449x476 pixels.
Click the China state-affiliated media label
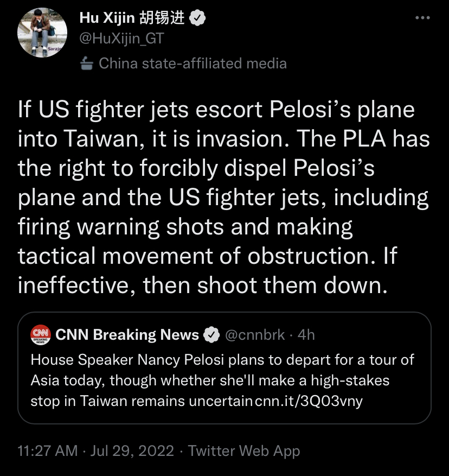[193, 64]
